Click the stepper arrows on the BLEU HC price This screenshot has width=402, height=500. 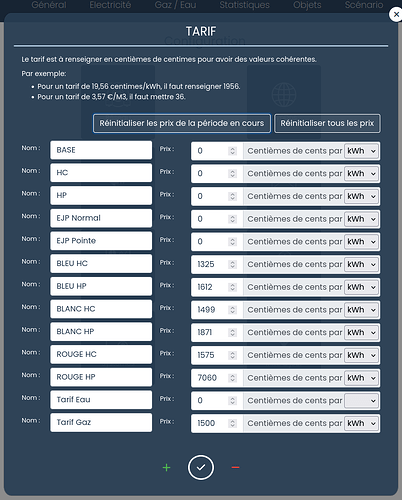pos(233,264)
